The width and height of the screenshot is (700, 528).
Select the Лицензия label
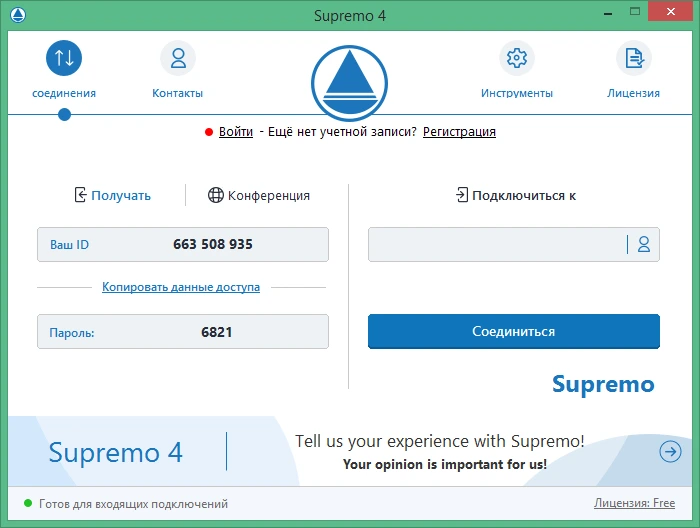click(633, 93)
